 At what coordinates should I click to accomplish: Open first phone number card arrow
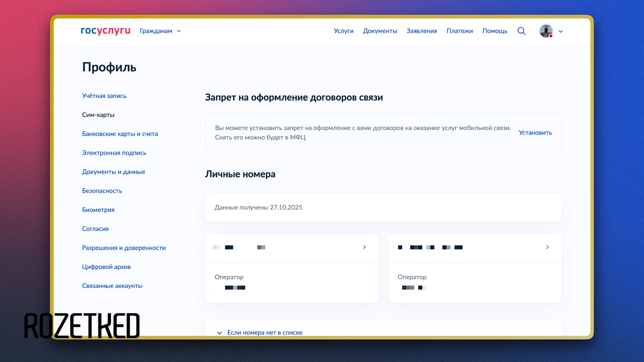tap(365, 247)
